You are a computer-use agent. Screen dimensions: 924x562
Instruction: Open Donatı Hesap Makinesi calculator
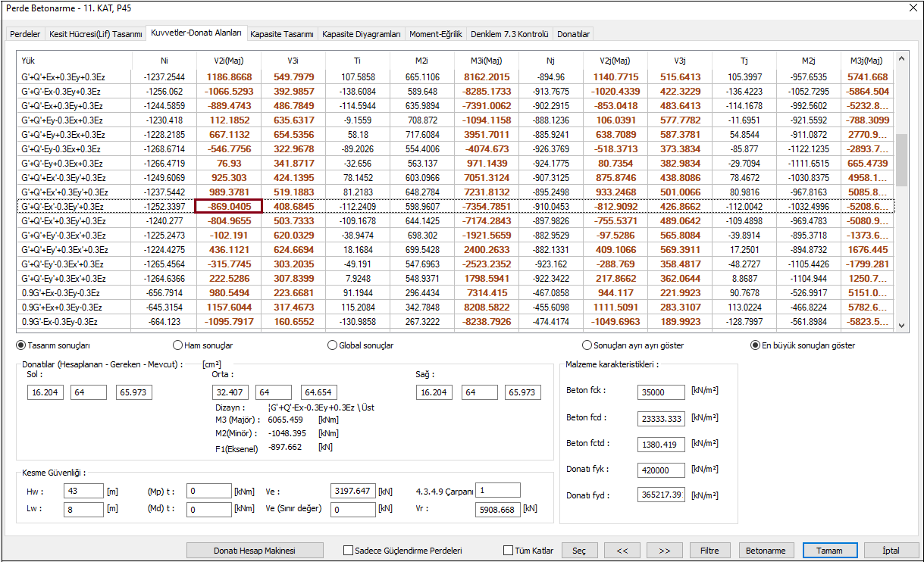255,551
